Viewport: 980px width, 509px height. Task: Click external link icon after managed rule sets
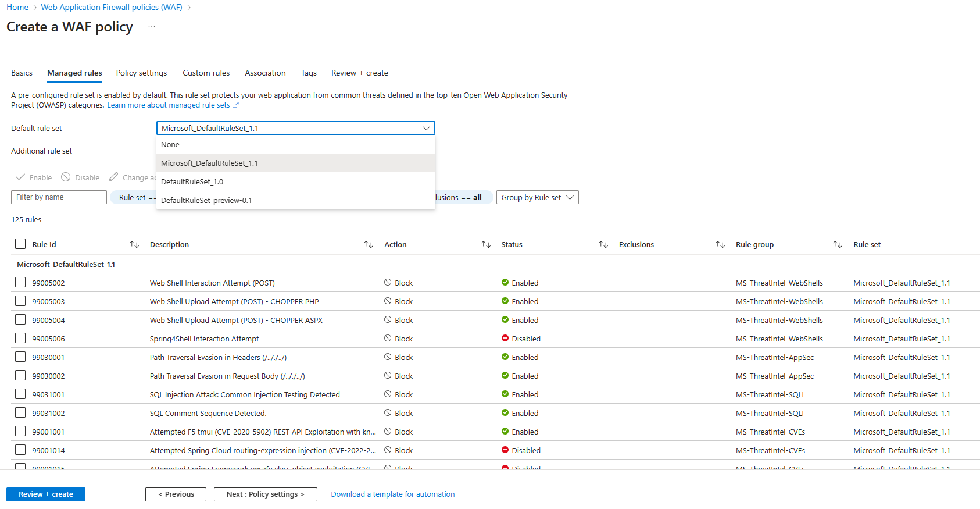point(235,105)
